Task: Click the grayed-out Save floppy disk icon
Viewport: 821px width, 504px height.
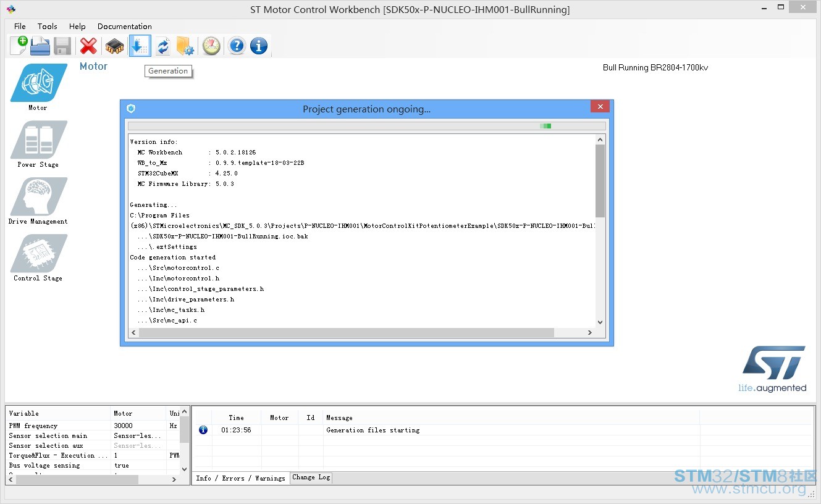Action: (62, 46)
